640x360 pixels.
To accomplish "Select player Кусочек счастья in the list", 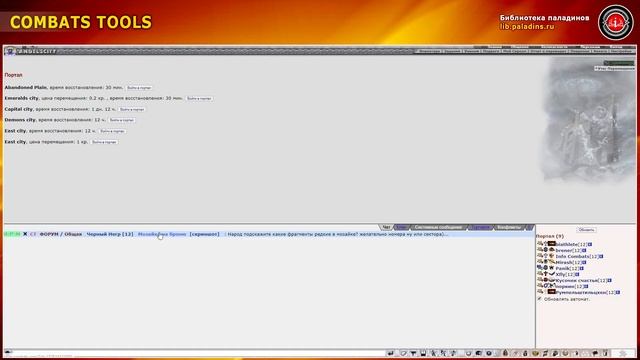I will (577, 280).
